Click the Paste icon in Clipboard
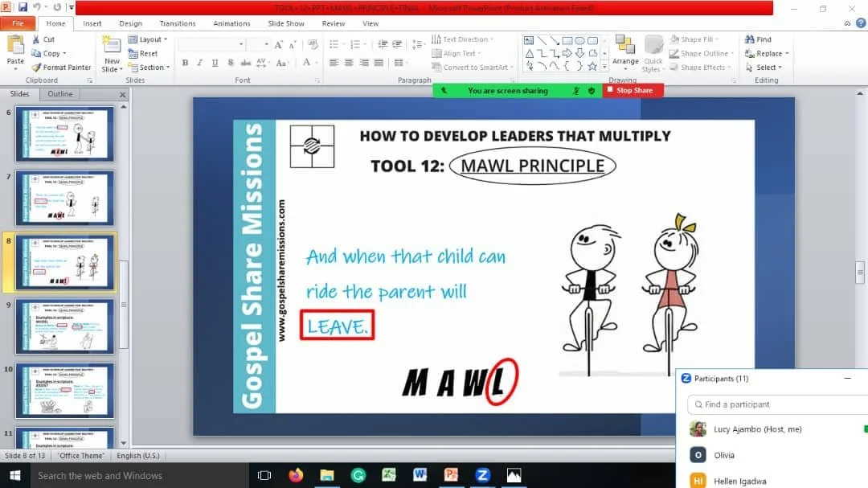The image size is (868, 488). tap(15, 45)
